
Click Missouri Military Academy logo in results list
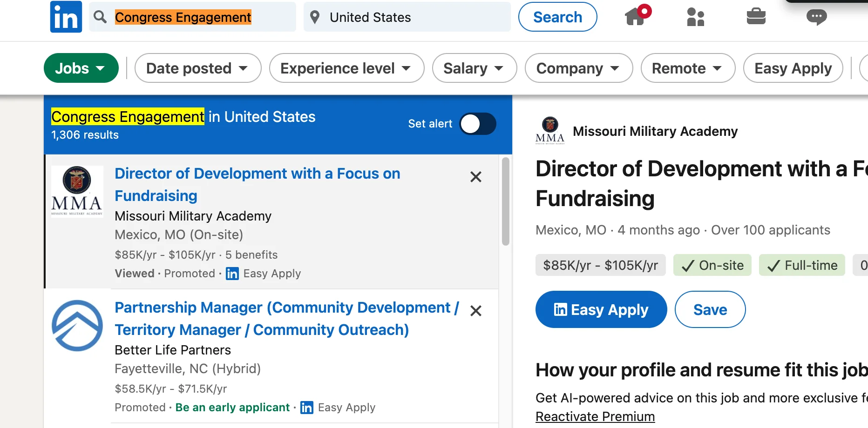[77, 191]
